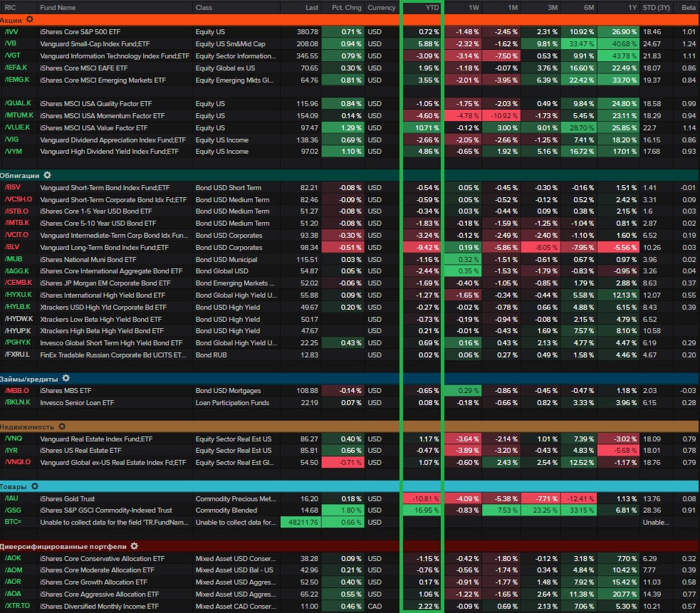700x613 pixels.
Task: Click 1Y value 43.78 % for VGT
Action: point(618,56)
